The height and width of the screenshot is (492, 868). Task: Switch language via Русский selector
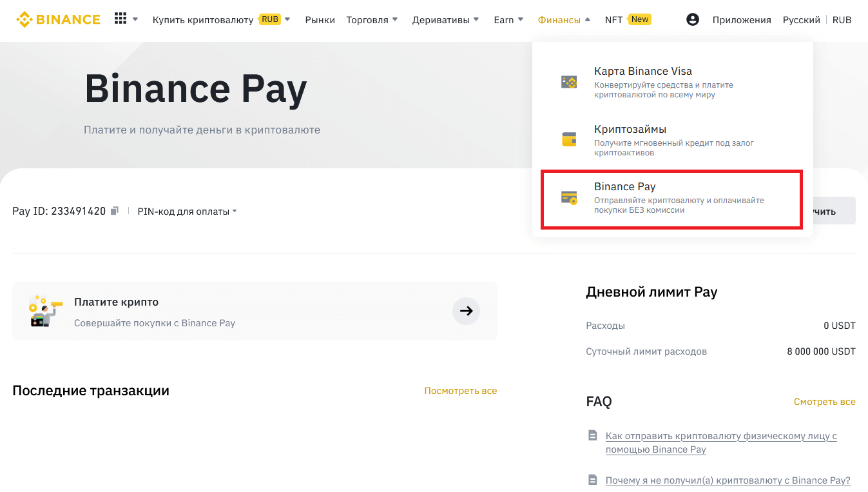(801, 20)
